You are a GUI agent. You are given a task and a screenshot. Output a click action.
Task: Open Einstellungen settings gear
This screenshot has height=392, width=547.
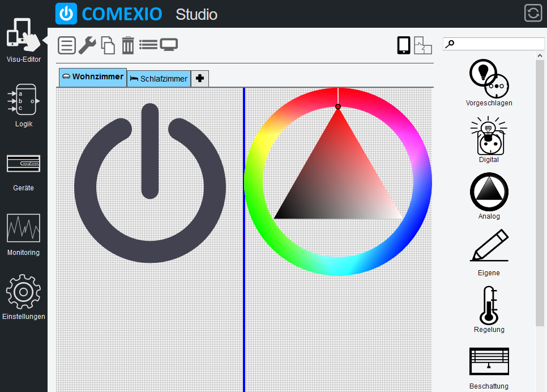click(23, 297)
